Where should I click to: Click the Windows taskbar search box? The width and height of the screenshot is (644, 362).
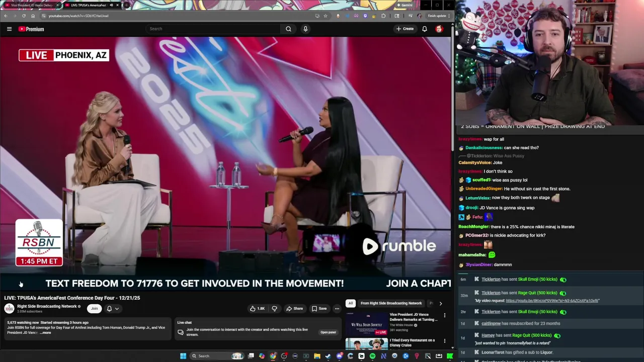[x=217, y=356]
